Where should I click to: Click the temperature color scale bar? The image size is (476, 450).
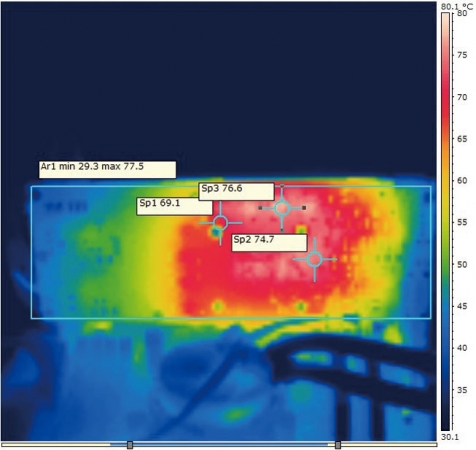pos(446,222)
